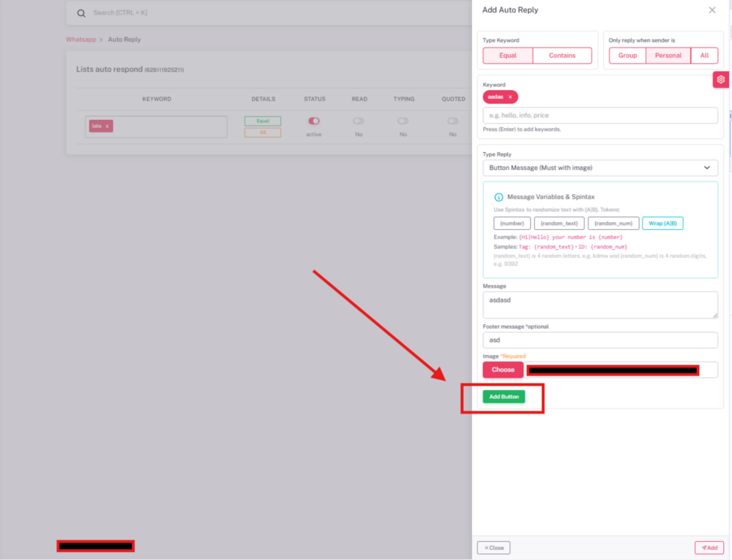
Task: Click the info icon beside Message Variables
Action: click(x=498, y=197)
